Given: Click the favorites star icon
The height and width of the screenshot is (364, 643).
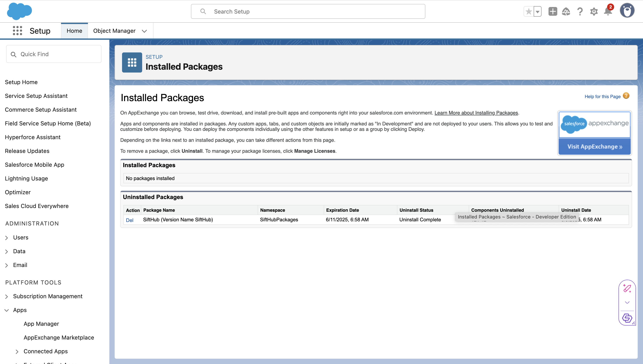Looking at the screenshot, I should pos(528,12).
